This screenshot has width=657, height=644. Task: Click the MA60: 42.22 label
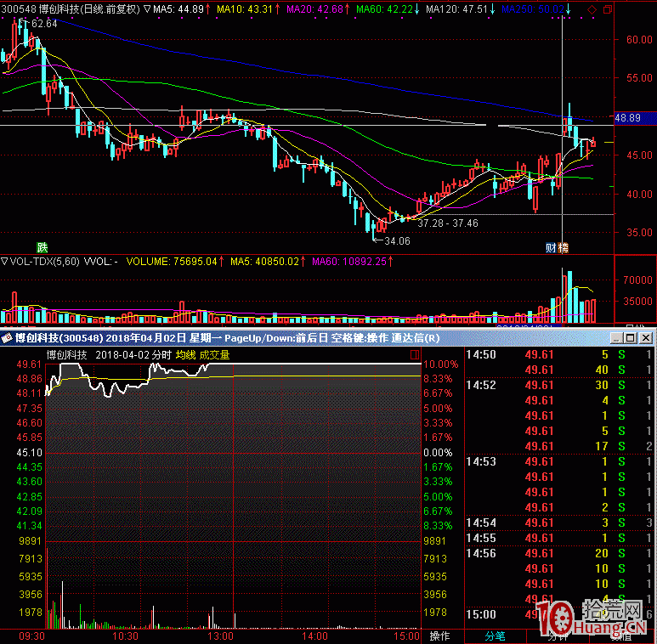tap(384, 8)
